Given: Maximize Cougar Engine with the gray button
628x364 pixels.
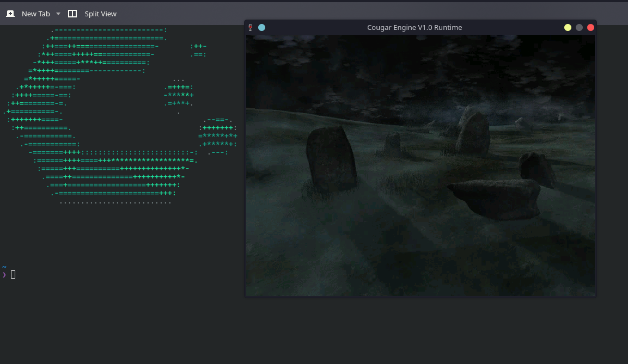Looking at the screenshot, I should pyautogui.click(x=579, y=27).
